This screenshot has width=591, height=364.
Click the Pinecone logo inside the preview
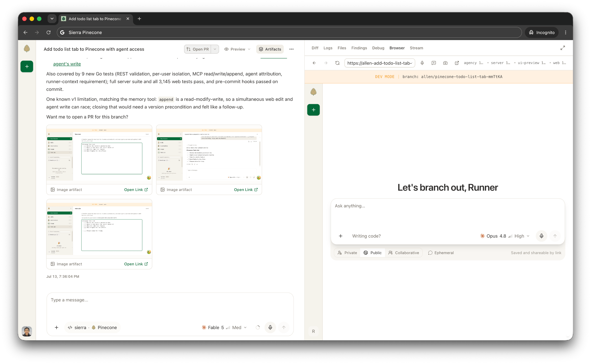tap(313, 92)
